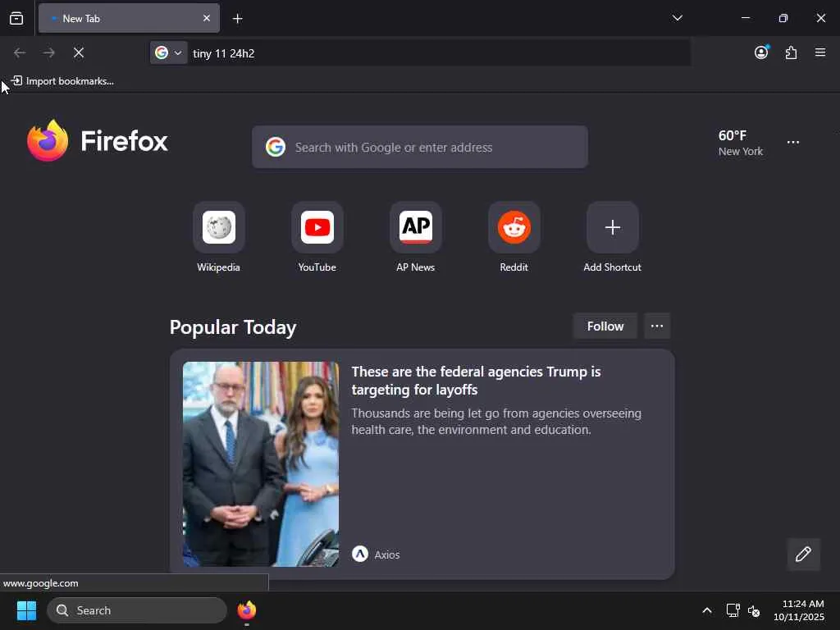Go forward with the forward arrow
This screenshot has height=630, width=840.
pos(49,52)
